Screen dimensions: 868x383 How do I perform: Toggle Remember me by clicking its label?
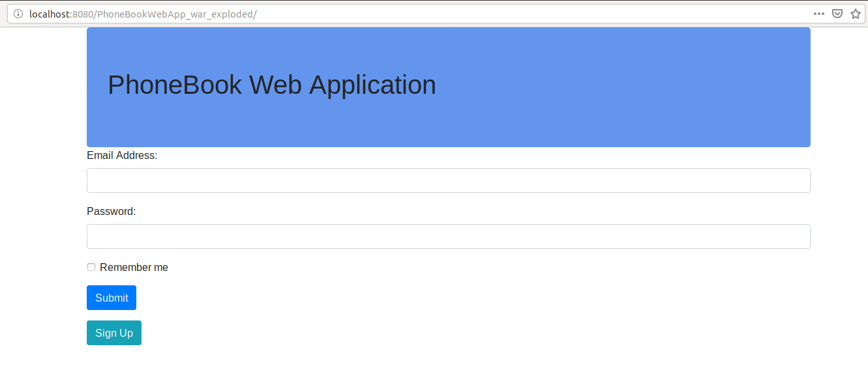click(134, 267)
